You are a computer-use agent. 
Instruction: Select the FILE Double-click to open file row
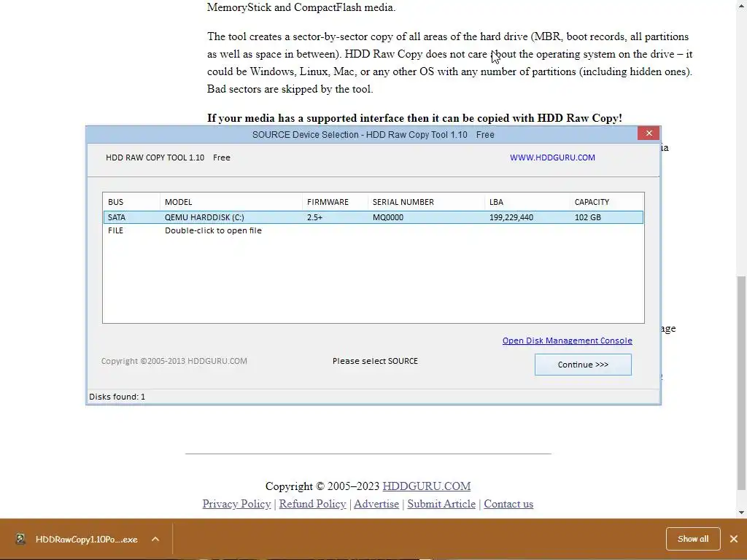point(373,230)
